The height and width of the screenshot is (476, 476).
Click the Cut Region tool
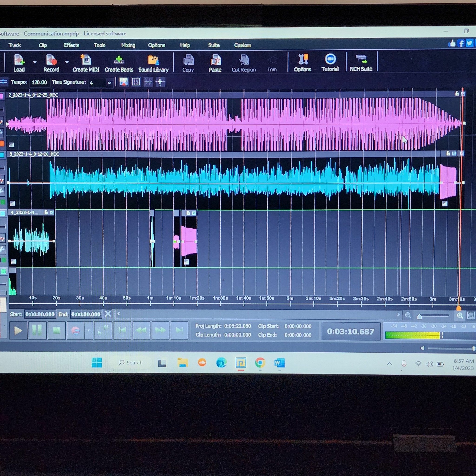click(243, 63)
